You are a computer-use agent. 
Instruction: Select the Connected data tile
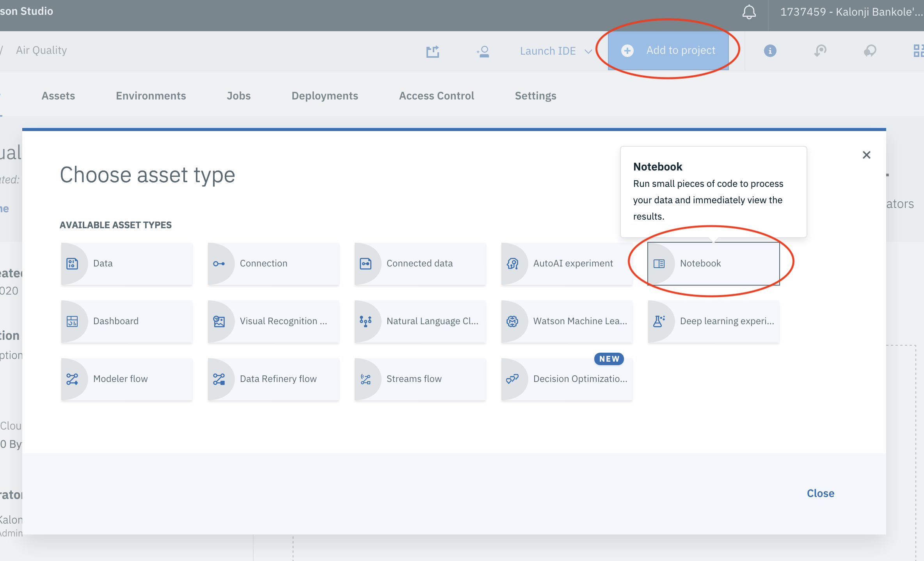(x=420, y=264)
